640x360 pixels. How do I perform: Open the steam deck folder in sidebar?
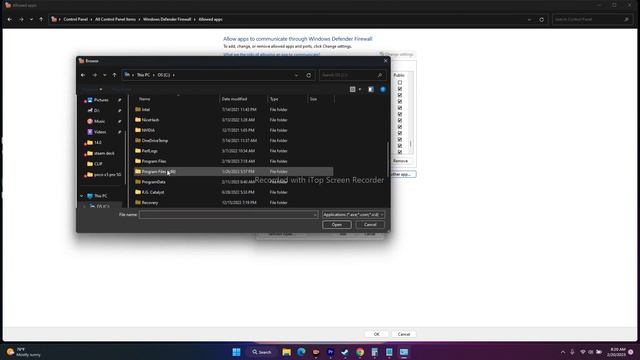pos(104,153)
